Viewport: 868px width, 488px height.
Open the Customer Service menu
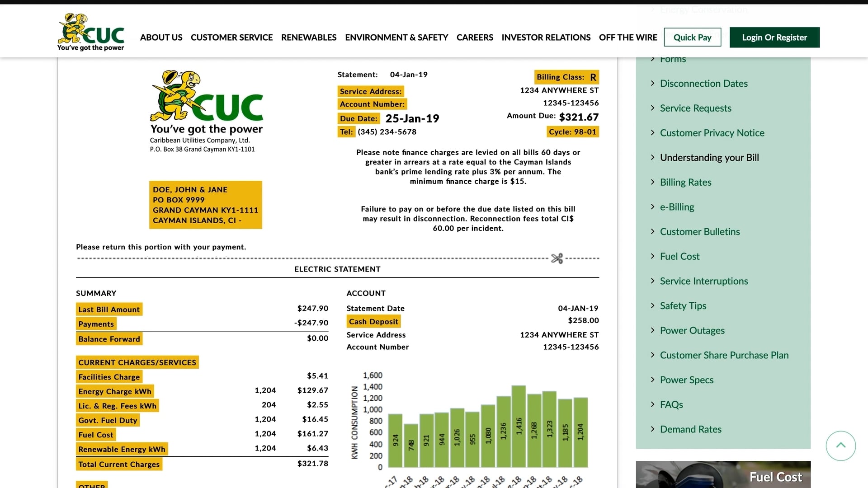click(231, 38)
